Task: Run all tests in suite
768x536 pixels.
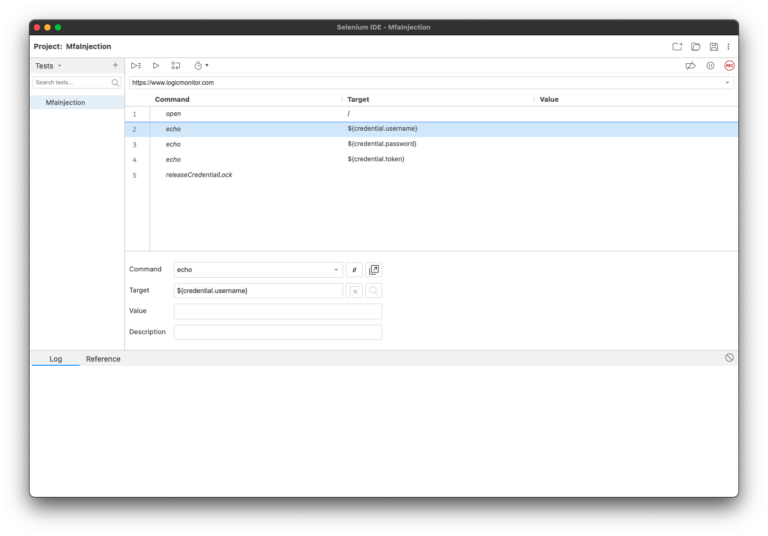Action: tap(136, 66)
